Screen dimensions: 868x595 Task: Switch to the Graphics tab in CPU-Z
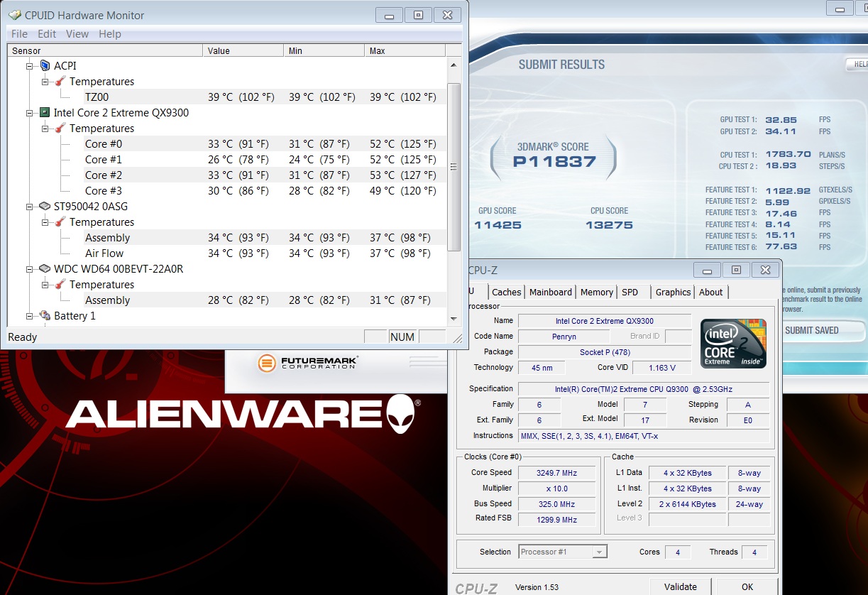click(x=673, y=292)
